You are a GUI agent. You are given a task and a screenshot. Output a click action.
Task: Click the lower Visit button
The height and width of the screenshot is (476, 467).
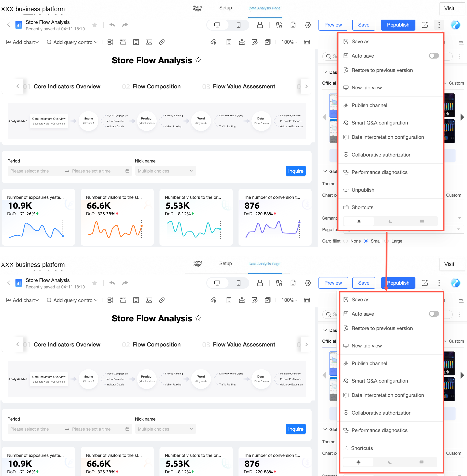[x=452, y=264]
